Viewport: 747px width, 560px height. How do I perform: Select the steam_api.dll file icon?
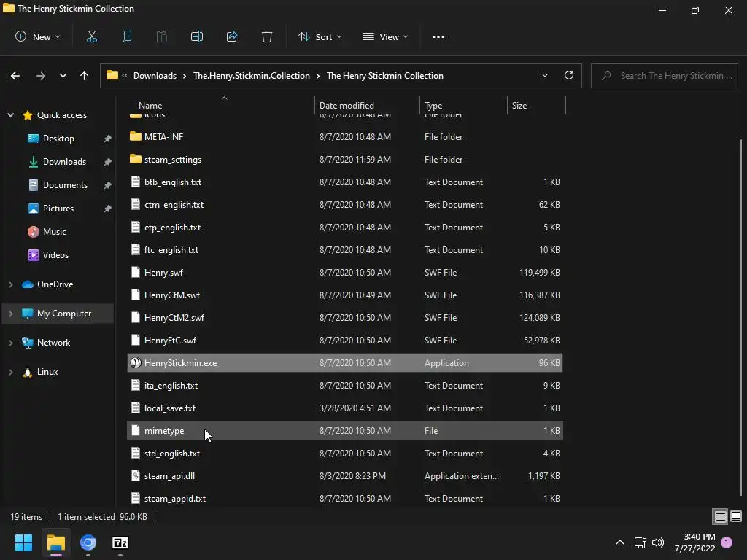tap(136, 475)
